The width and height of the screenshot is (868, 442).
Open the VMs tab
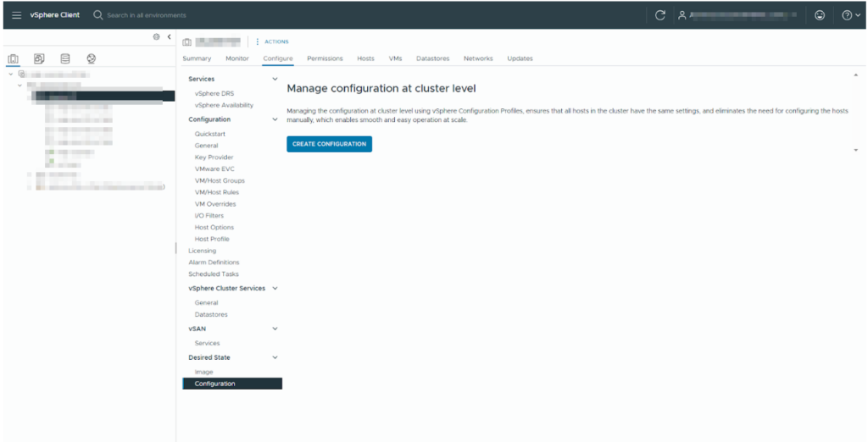pos(395,58)
